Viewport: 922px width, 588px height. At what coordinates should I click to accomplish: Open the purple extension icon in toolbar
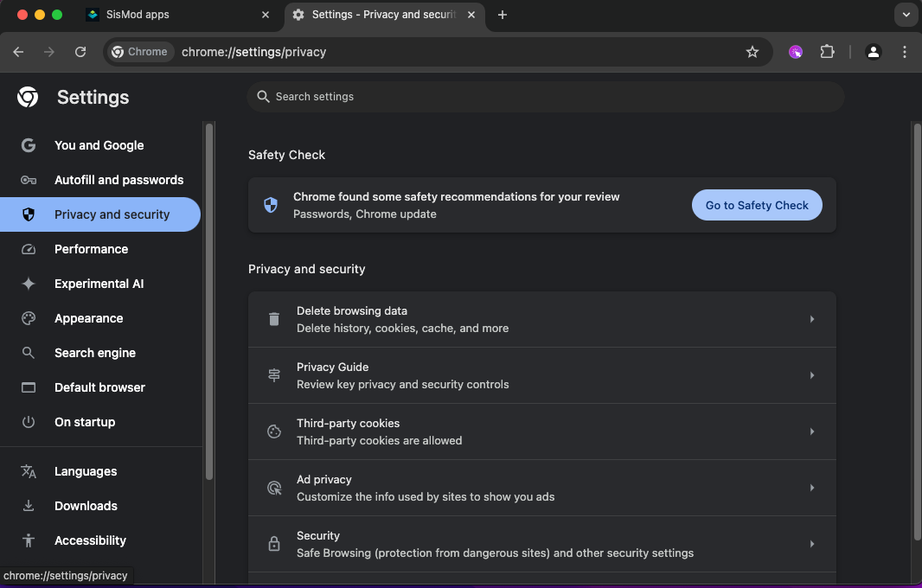[x=796, y=52]
